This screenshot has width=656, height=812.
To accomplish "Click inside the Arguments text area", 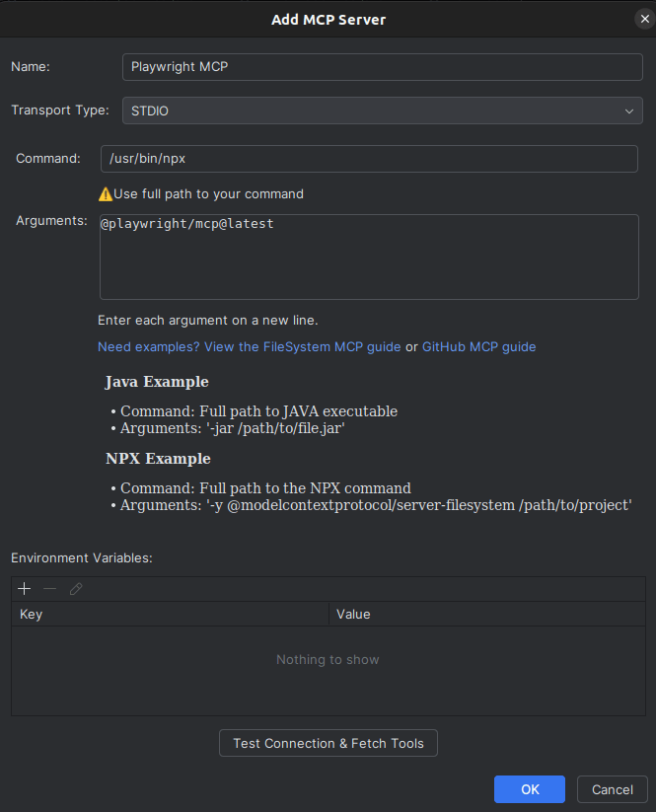I will [369, 257].
